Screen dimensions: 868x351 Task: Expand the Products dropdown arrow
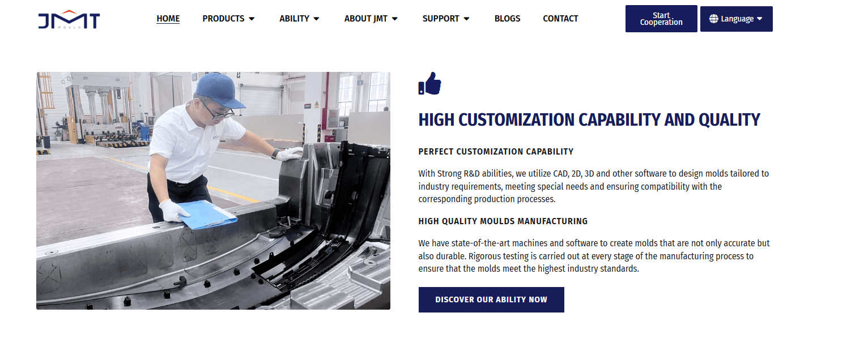pyautogui.click(x=252, y=19)
